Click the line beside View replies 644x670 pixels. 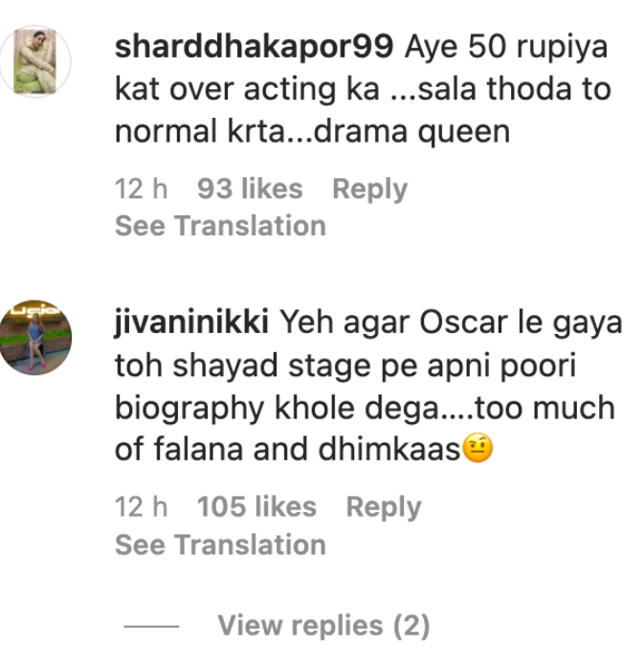click(x=151, y=626)
